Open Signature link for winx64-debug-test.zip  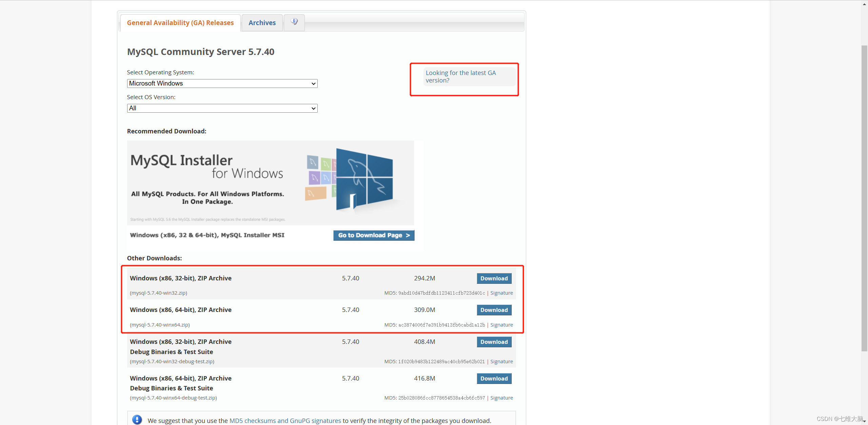(501, 398)
